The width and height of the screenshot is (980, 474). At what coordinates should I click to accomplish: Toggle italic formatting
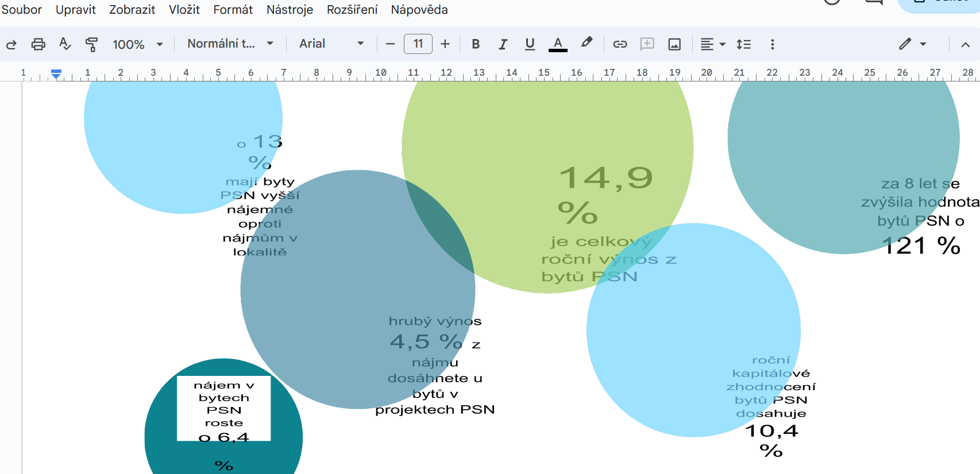tap(503, 44)
